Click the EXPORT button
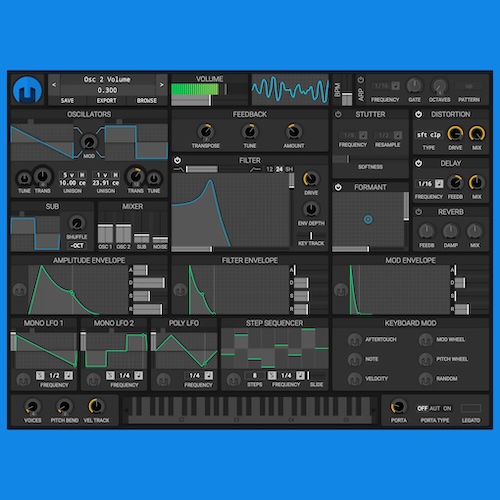Screen dimensions: 500x500 pos(106,100)
